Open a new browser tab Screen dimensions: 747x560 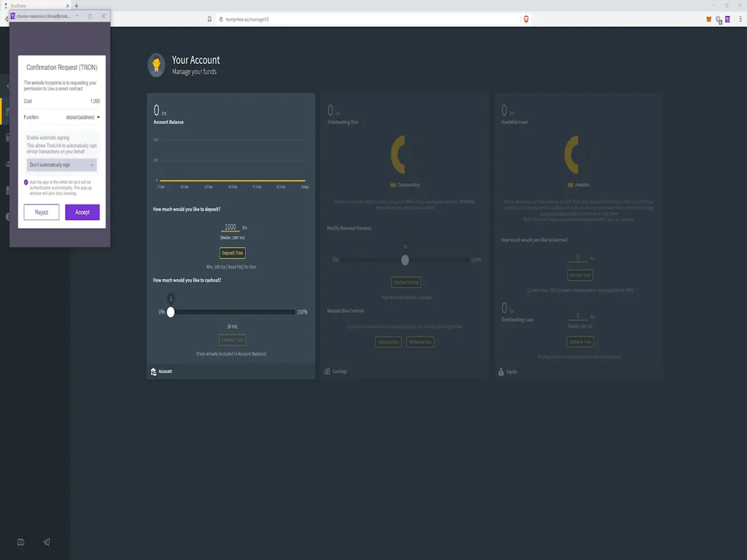(x=76, y=5)
